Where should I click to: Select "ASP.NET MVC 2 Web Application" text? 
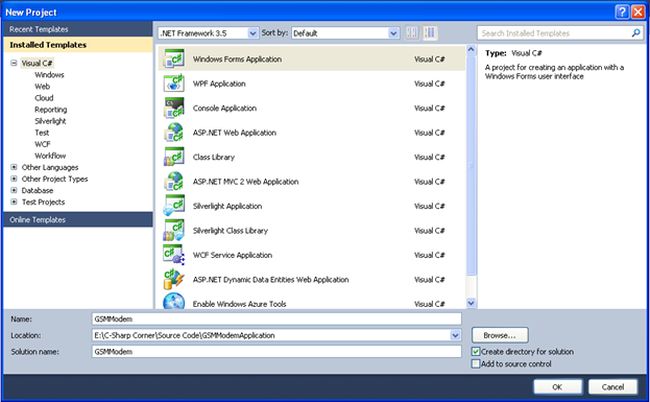[x=246, y=182]
